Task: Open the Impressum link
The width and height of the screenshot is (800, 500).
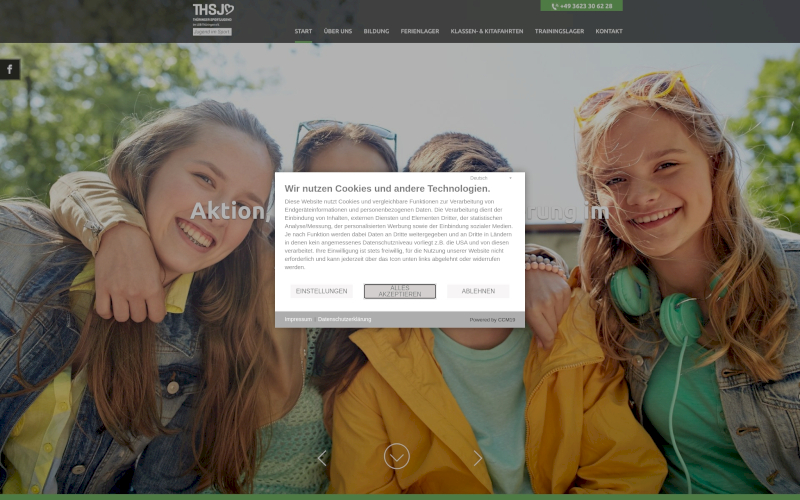Action: 298,319
